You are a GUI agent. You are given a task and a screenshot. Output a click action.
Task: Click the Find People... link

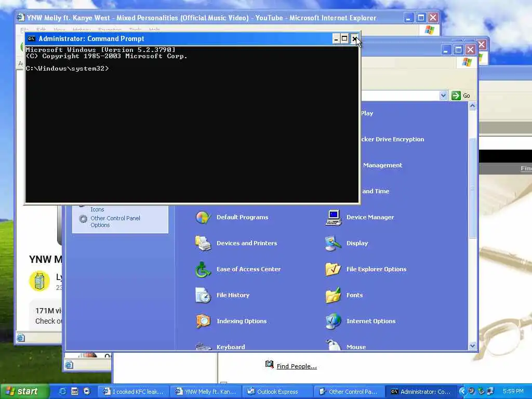[297, 366]
